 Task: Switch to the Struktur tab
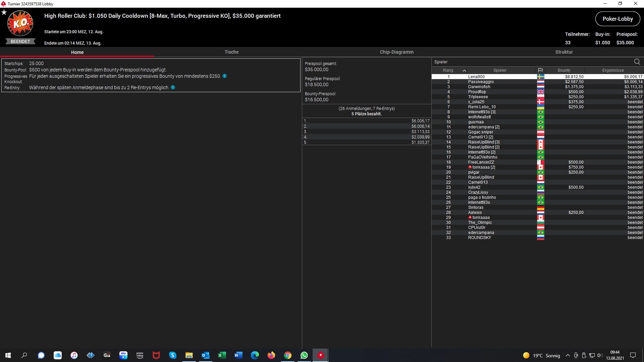click(564, 52)
